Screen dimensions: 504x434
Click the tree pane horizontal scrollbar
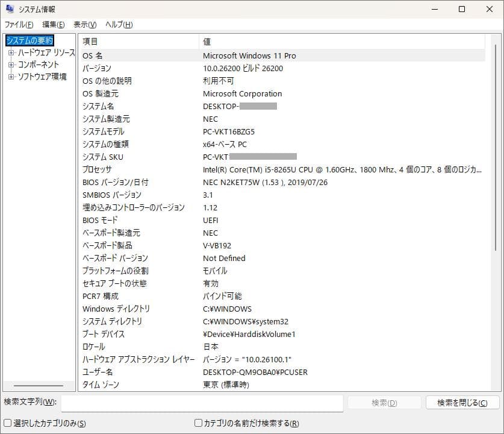coord(39,385)
